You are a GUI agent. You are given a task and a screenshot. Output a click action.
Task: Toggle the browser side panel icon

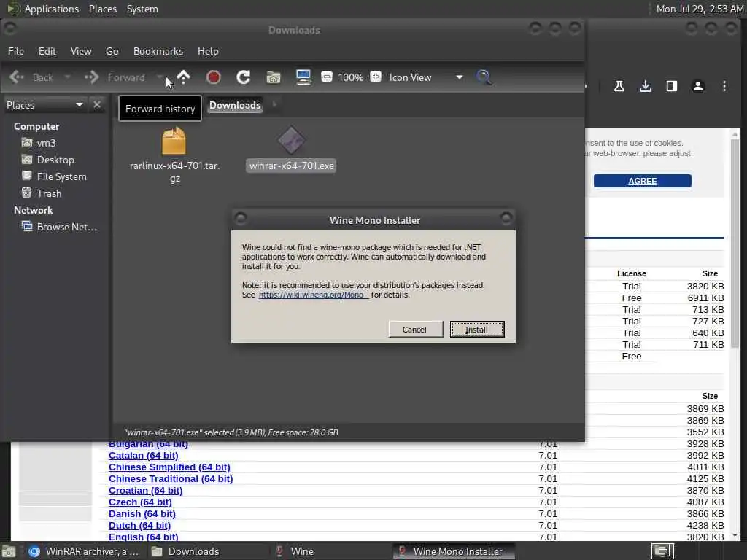tap(672, 86)
